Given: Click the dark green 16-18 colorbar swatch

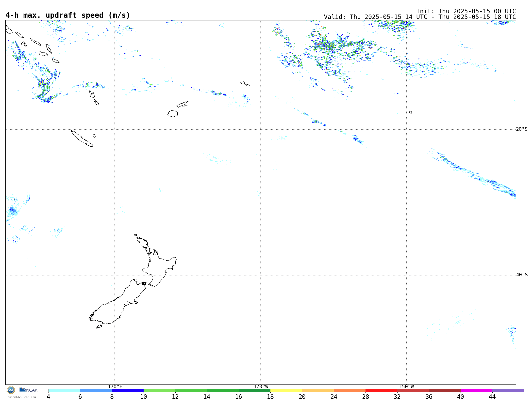Looking at the screenshot, I should [x=254, y=390].
